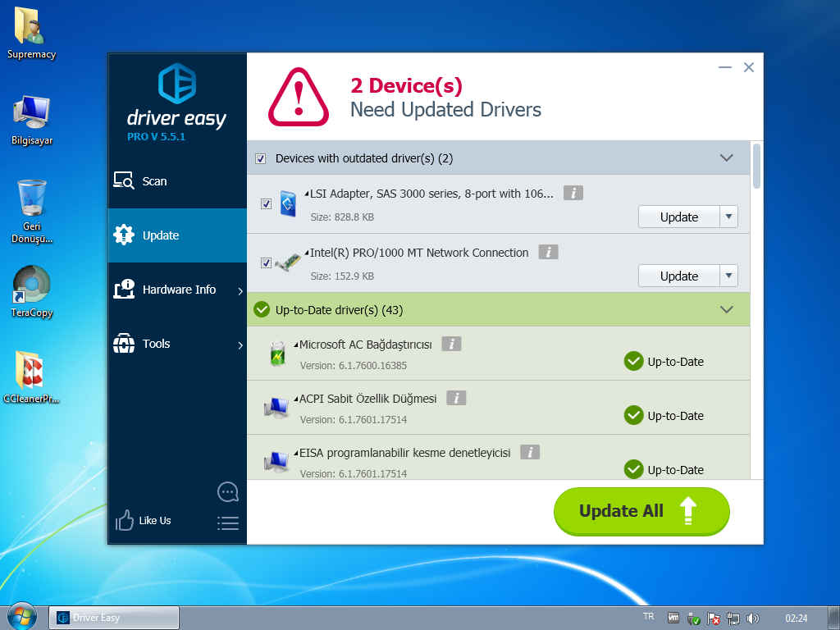Show info for Microsoft AC Bağdaştırıcısı
Viewport: 840px width, 630px height.
pos(451,344)
